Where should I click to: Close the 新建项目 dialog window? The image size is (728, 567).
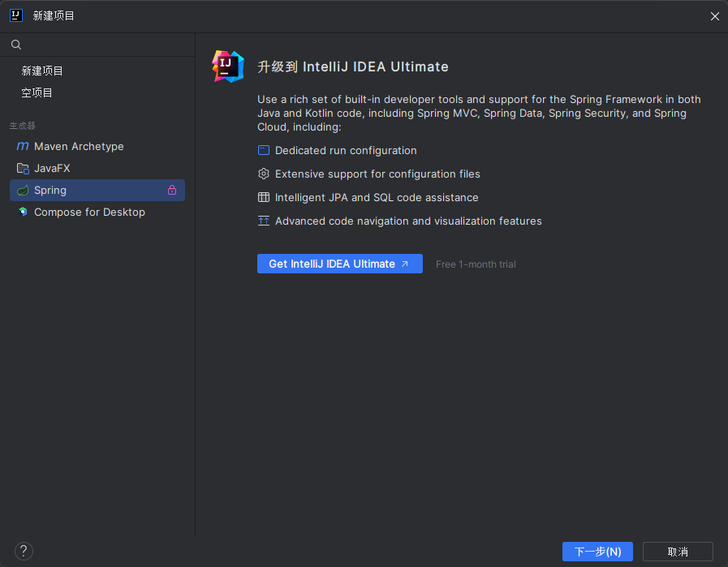[x=715, y=16]
